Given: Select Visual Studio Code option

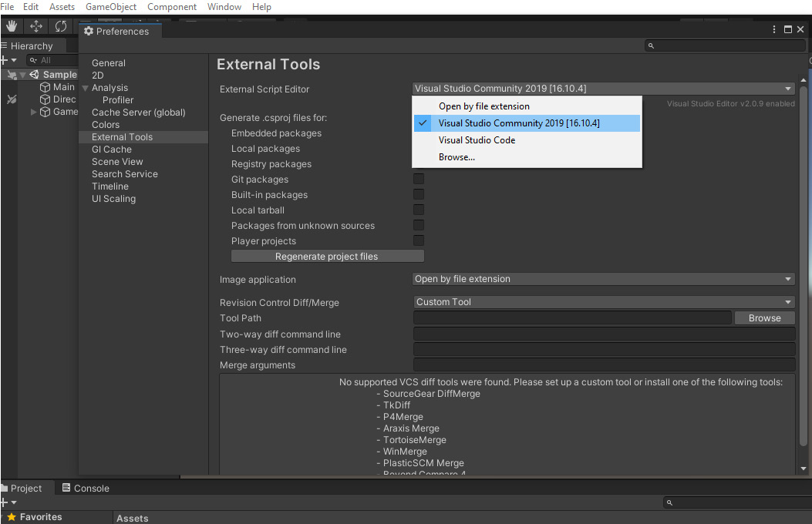Looking at the screenshot, I should pyautogui.click(x=527, y=140).
